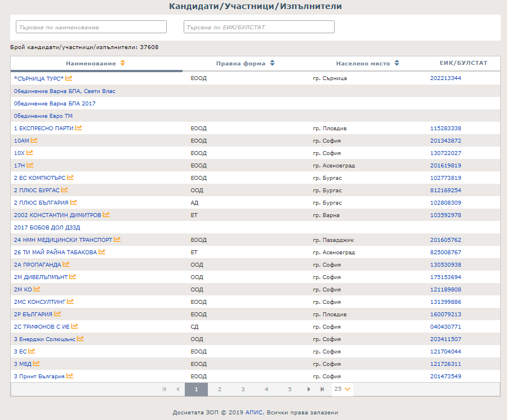Viewport: 507px width, 420px height.
Task: Jump to the last page
Action: pos(322,389)
